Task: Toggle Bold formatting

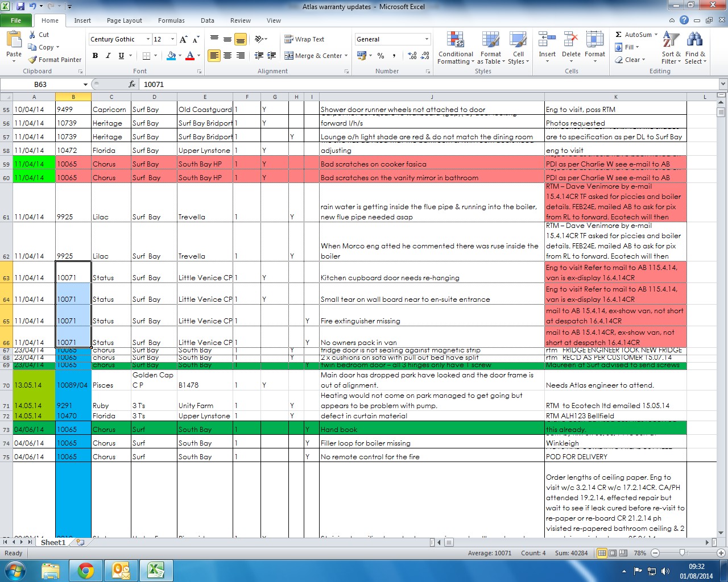Action: tap(95, 56)
